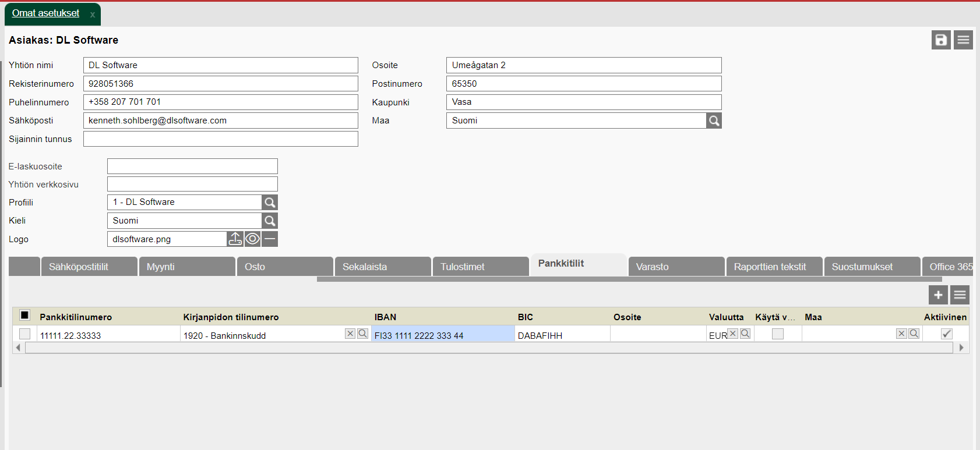Image resolution: width=980 pixels, height=450 pixels.
Task: Open the Profiili lookup magnifier
Action: [270, 202]
